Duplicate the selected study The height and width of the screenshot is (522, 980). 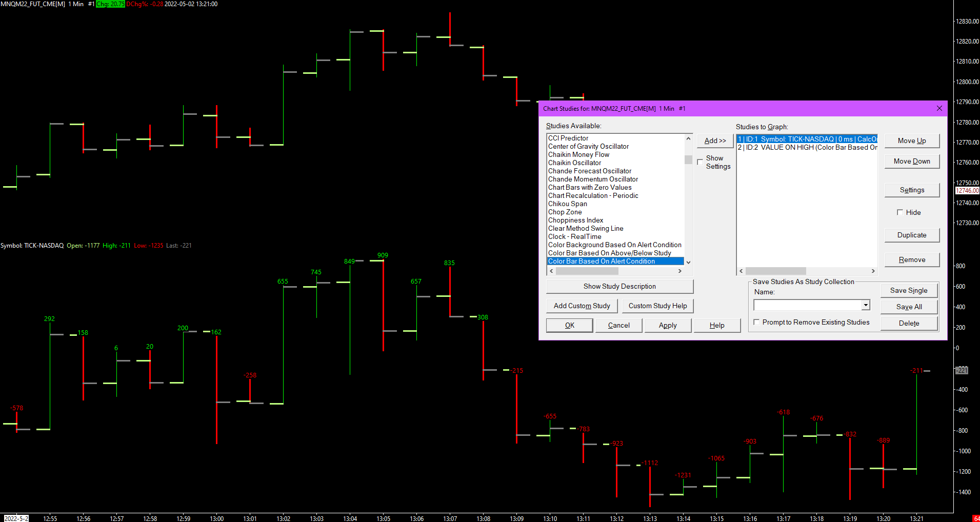coord(912,235)
